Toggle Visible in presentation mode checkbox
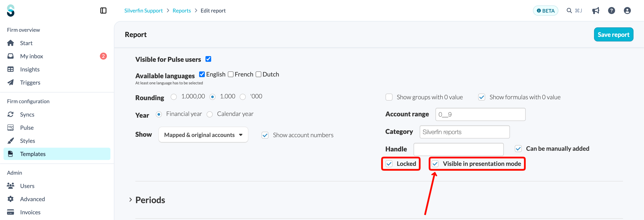 click(435, 164)
